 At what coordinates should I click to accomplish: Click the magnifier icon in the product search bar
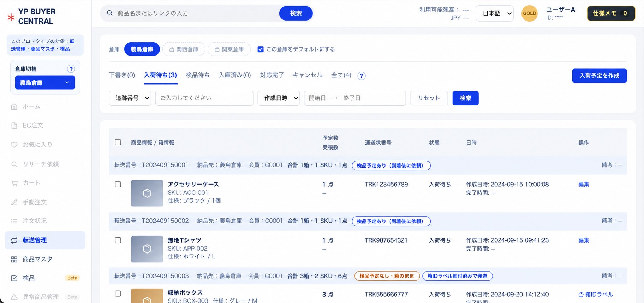pyautogui.click(x=110, y=13)
